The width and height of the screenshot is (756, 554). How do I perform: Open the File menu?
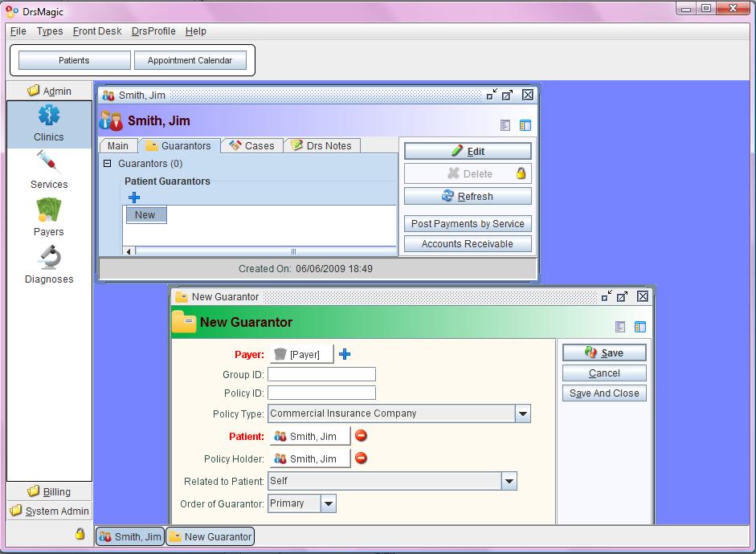pos(18,31)
